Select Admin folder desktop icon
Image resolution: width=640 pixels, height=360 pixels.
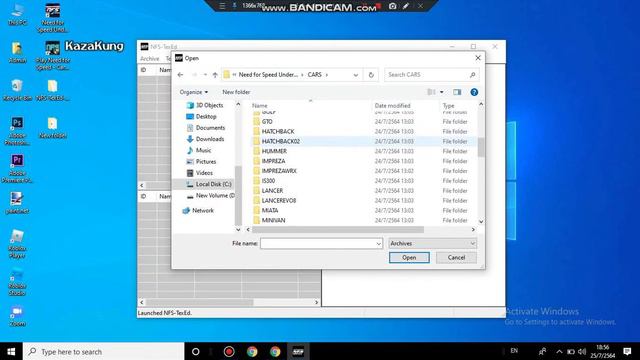pyautogui.click(x=17, y=52)
